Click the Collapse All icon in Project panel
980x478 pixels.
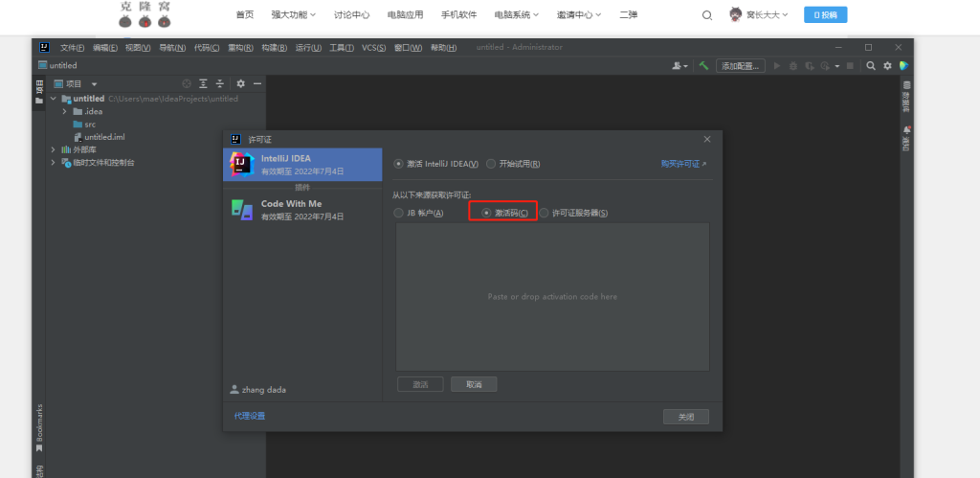tap(220, 84)
